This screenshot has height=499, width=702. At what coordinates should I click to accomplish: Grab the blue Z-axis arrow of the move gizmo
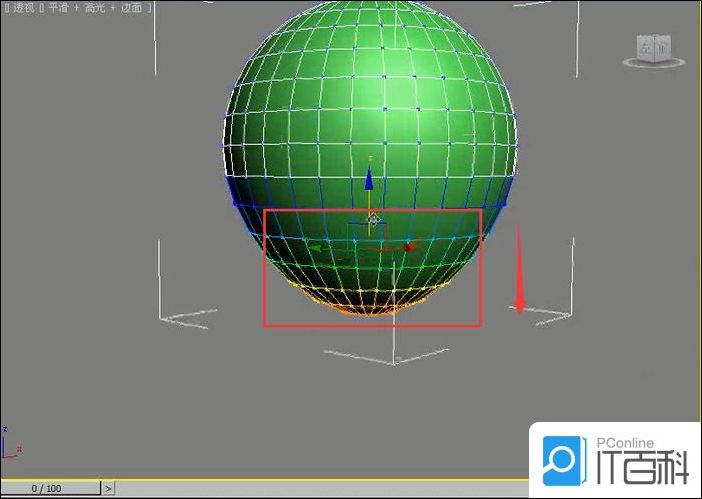point(368,178)
